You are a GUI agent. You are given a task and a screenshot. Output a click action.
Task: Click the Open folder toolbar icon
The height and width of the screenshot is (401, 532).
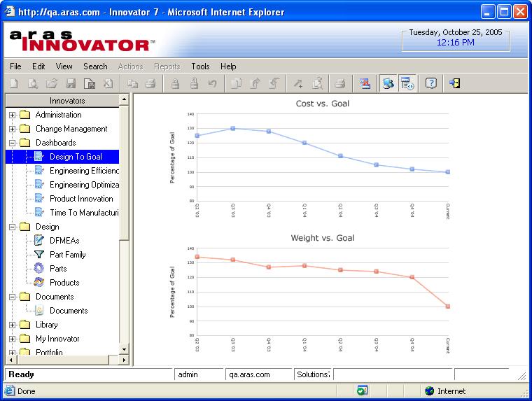(52, 83)
